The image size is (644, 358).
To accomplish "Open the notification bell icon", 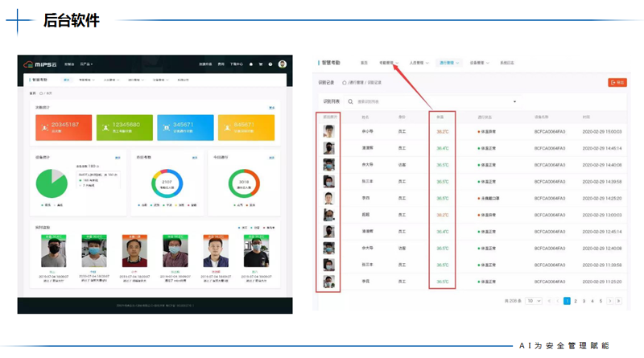I will point(251,64).
